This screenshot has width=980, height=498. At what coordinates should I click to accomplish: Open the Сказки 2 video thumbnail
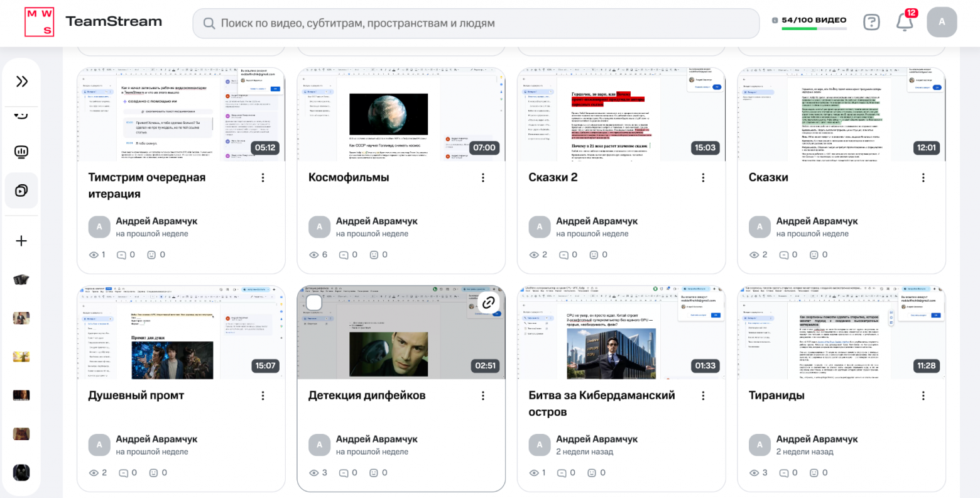621,114
